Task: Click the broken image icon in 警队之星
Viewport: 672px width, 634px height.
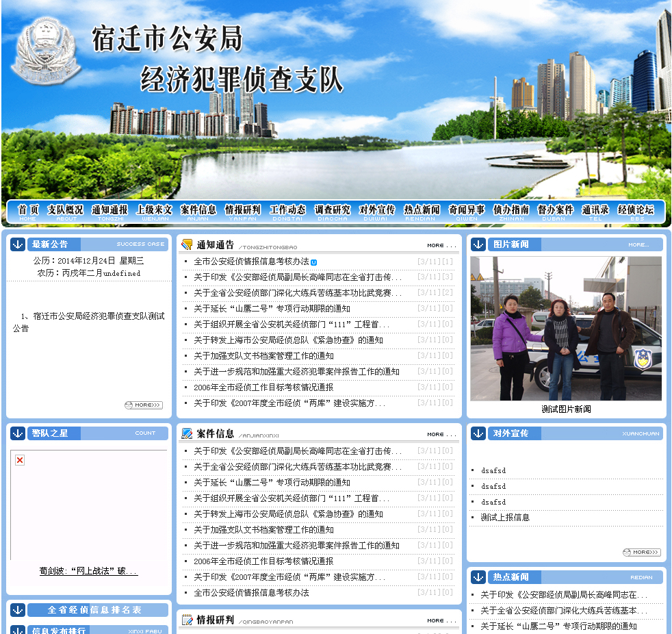Action: point(20,460)
